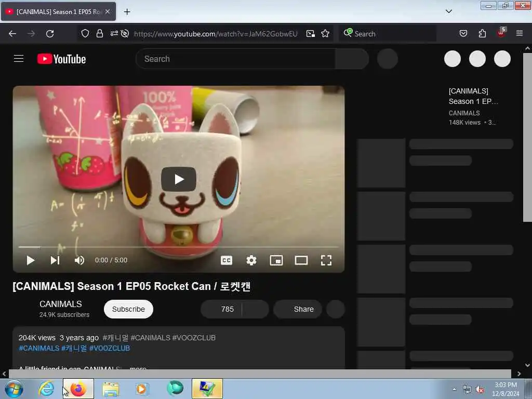Open a new browser tab
This screenshot has width=532, height=399.
127,11
